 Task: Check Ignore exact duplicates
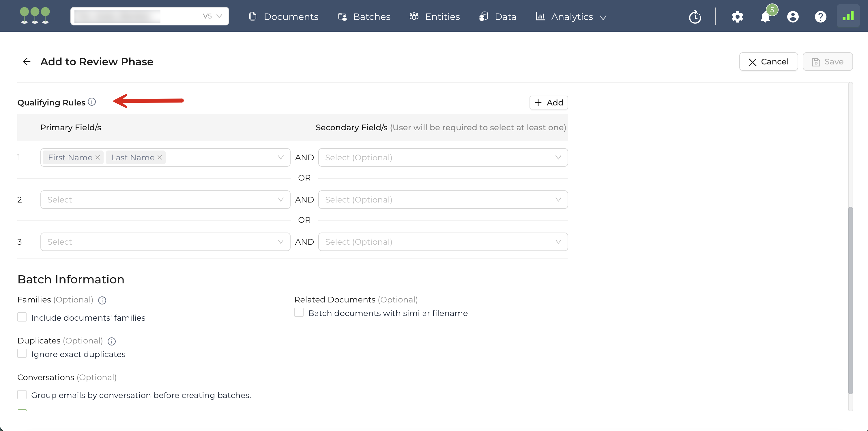(x=22, y=353)
